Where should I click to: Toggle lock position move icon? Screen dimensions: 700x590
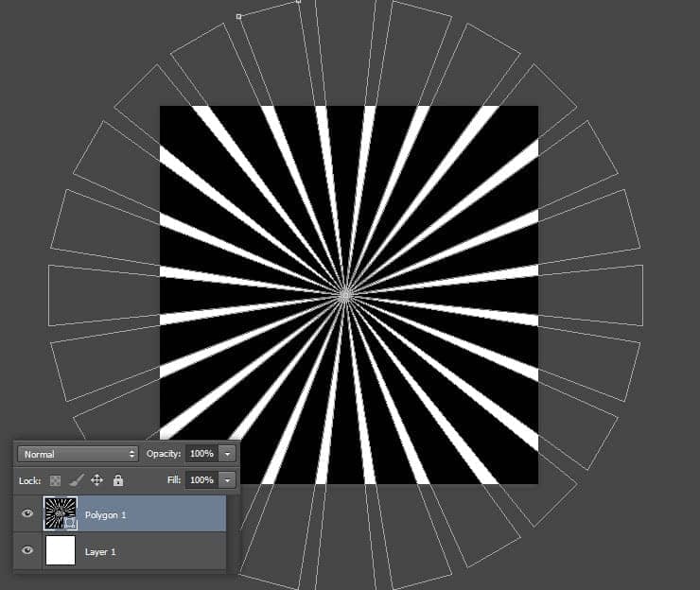pos(96,480)
